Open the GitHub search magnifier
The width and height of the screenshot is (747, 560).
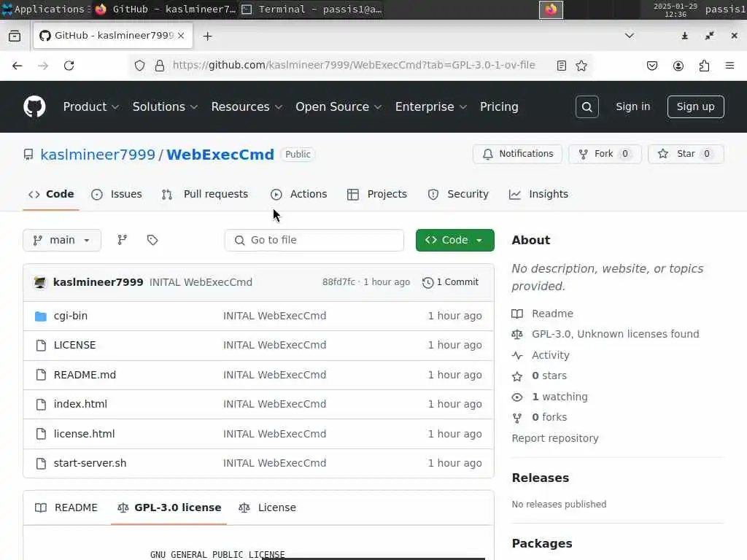[587, 106]
